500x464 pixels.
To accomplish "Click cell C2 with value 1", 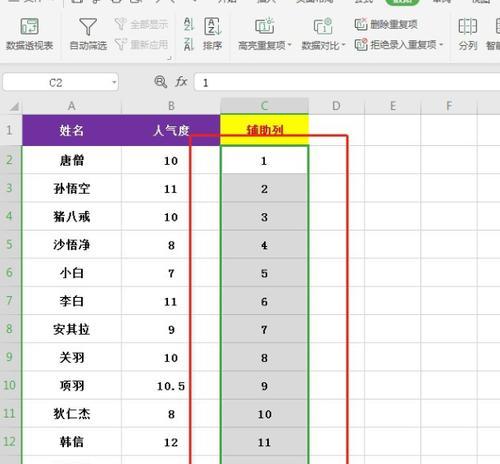I will click(x=264, y=160).
